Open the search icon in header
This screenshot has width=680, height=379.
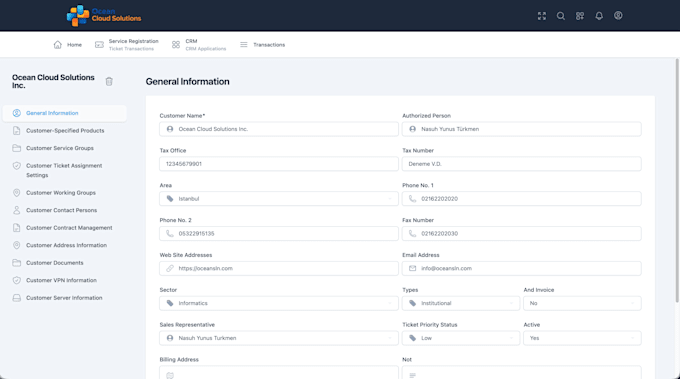(x=561, y=16)
